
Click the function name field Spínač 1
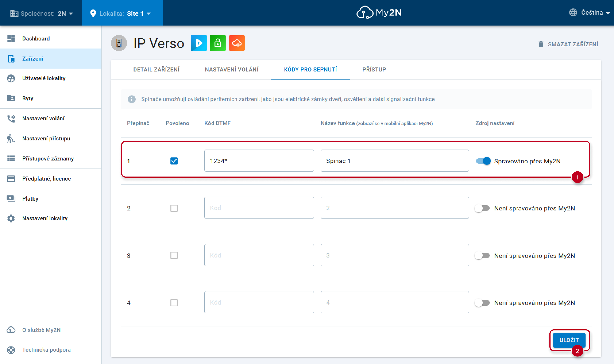395,161
